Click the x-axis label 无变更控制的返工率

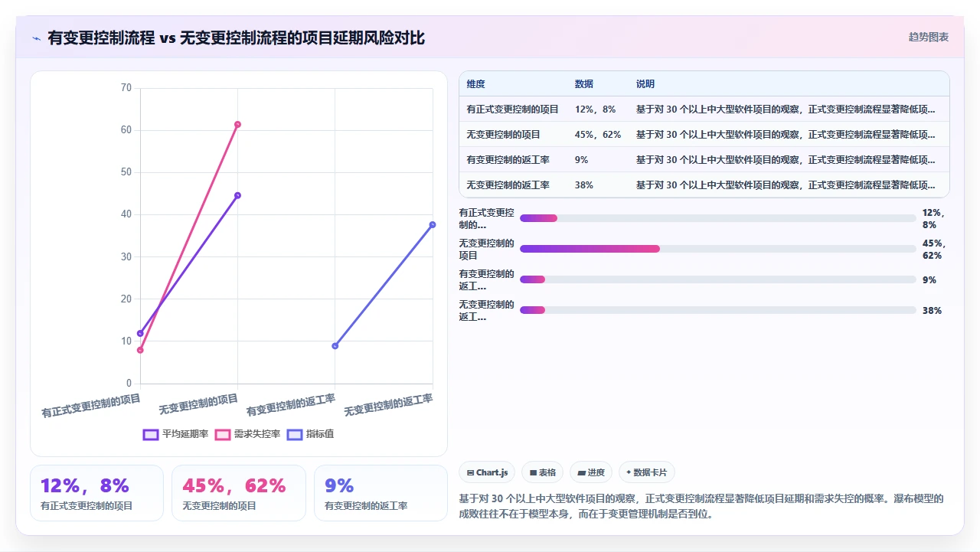[x=388, y=405]
